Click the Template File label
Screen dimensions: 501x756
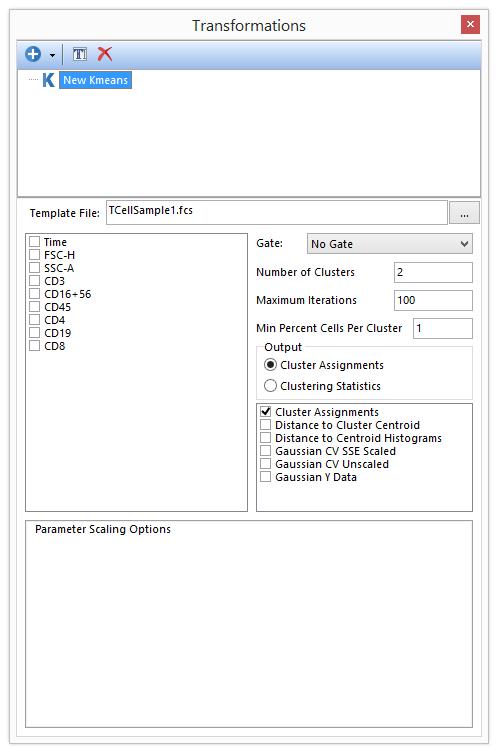click(65, 213)
